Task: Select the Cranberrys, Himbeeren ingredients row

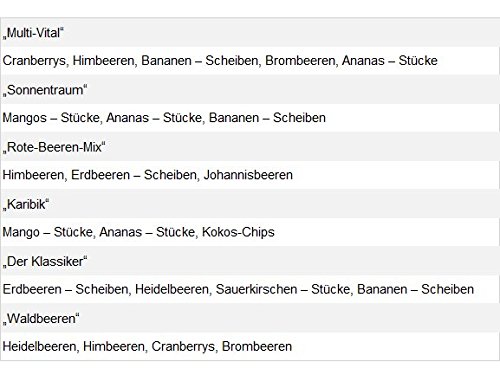Action: [250, 61]
